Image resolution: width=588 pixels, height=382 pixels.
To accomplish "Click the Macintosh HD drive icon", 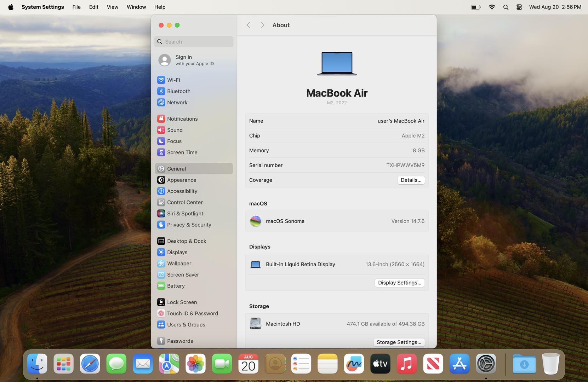I will [x=255, y=324].
